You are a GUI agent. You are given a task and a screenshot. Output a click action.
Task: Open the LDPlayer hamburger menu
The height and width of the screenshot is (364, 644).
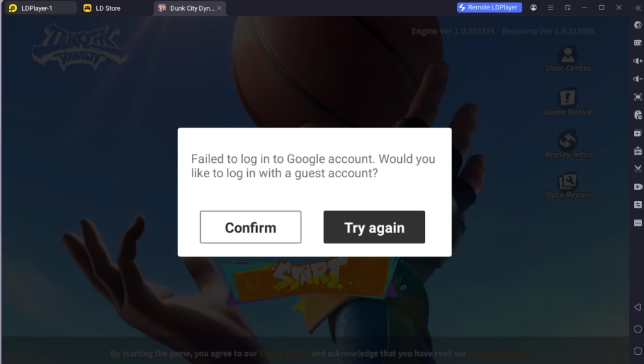pyautogui.click(x=551, y=8)
